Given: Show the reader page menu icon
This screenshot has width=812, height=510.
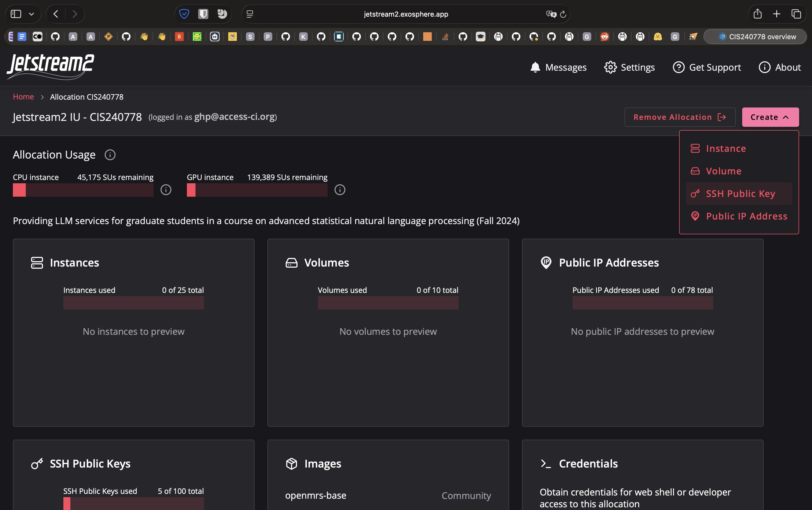Looking at the screenshot, I should (250, 14).
